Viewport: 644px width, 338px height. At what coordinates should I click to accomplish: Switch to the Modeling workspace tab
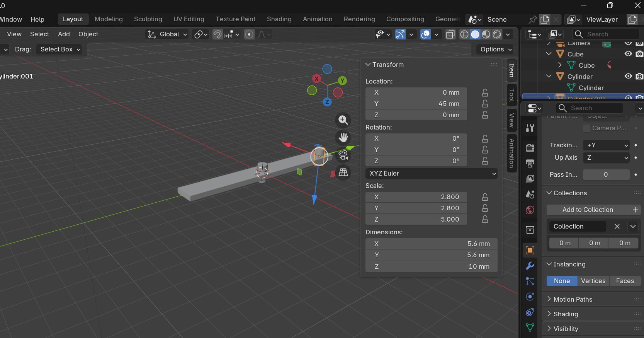click(x=109, y=19)
